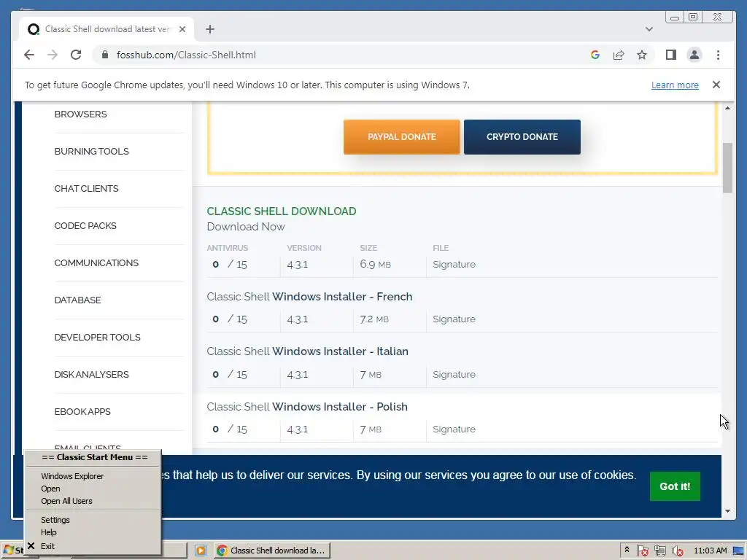Select the Classic Shell download tab

click(x=107, y=29)
